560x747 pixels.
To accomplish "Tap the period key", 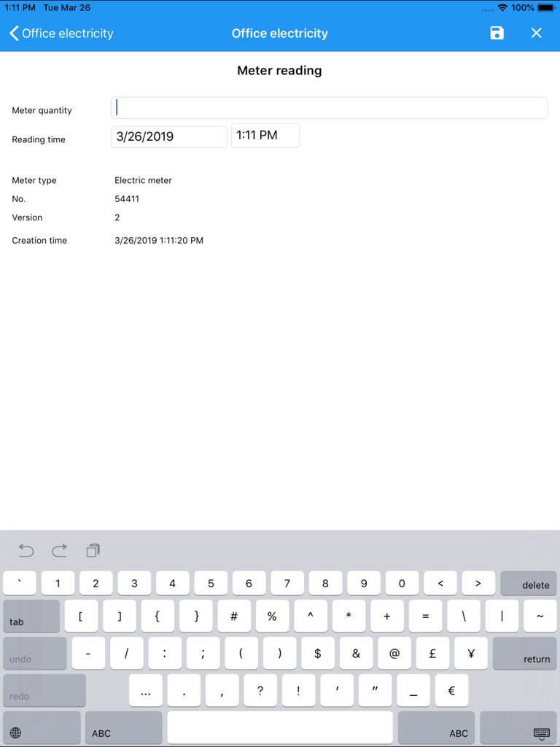I will tap(184, 690).
